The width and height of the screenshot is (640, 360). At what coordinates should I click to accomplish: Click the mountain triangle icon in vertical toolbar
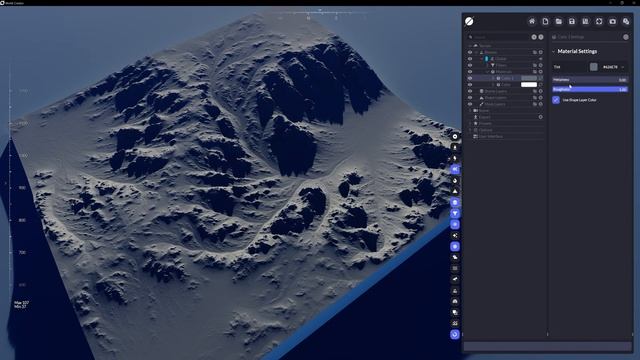click(455, 191)
